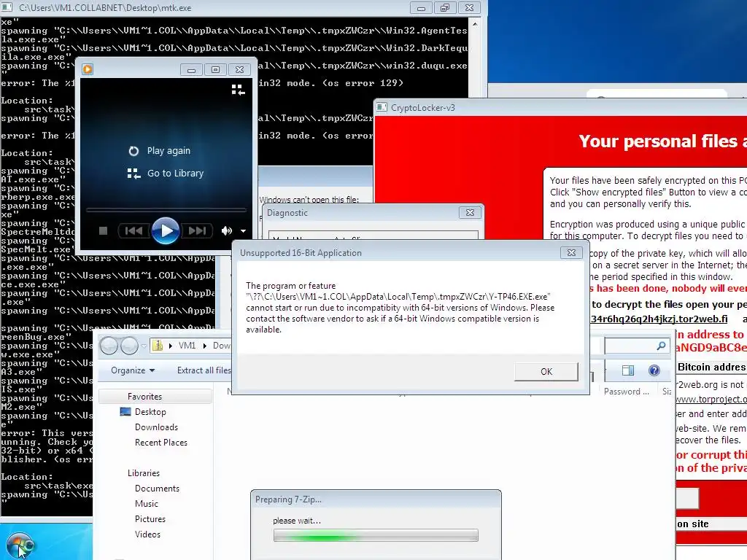The image size is (747, 560).
Task: Click the magnifier search icon in Explorer
Action: [x=661, y=346]
